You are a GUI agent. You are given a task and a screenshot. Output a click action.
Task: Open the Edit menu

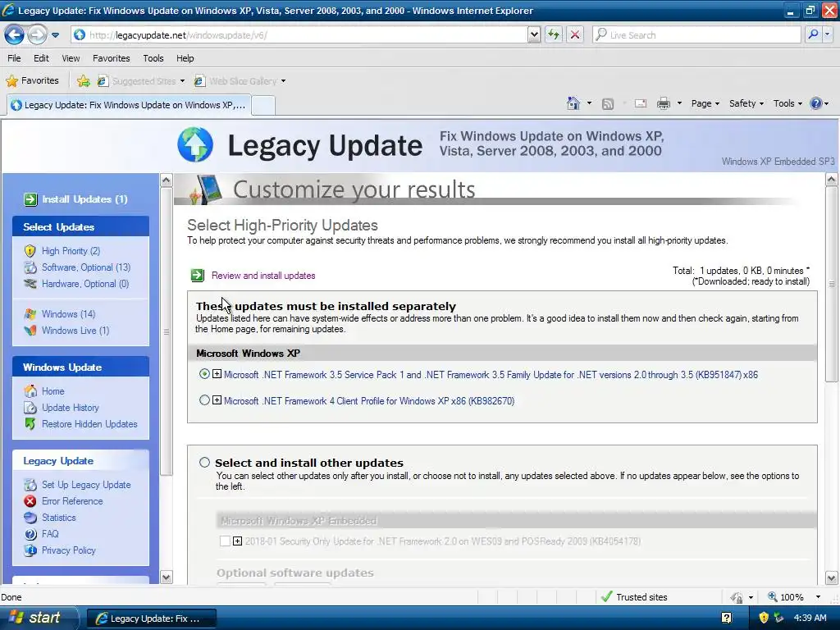41,58
